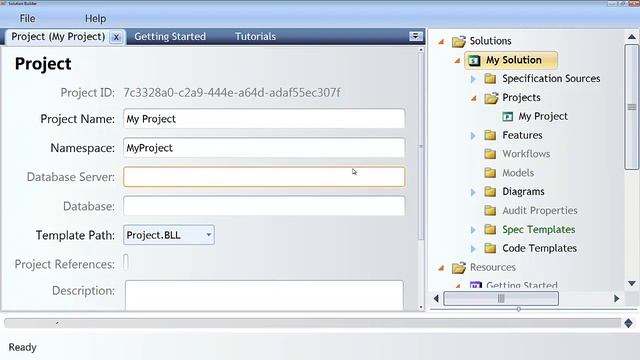The image size is (640, 360).
Task: Collapse the Resources root node
Action: 441,268
